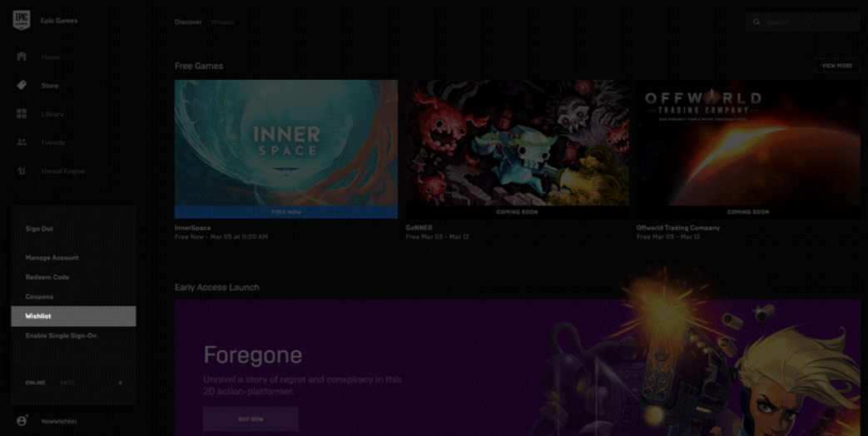The width and height of the screenshot is (868, 436).
Task: Click 'Free Now - Mar 05 at 11:00 AM'
Action: [x=221, y=237]
